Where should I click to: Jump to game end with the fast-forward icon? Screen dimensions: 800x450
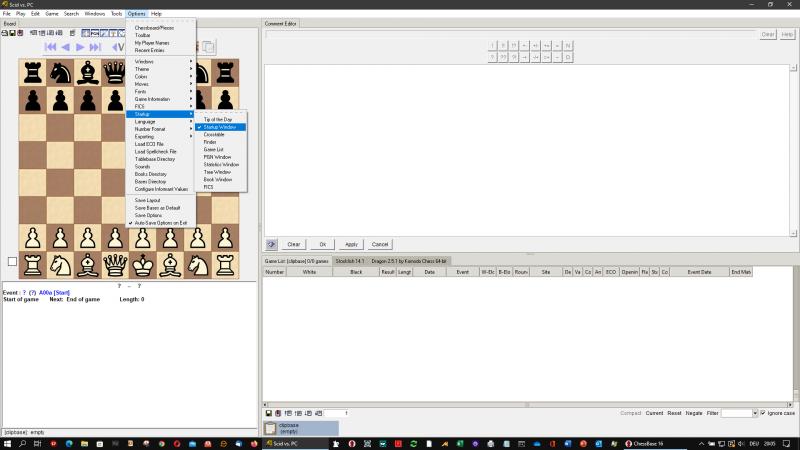pyautogui.click(x=96, y=47)
